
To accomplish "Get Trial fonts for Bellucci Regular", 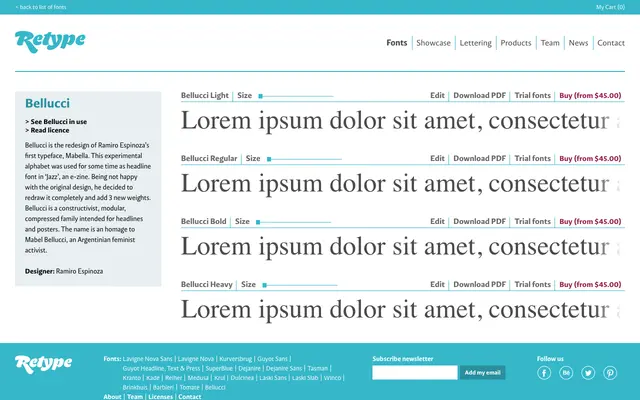I will 533,158.
